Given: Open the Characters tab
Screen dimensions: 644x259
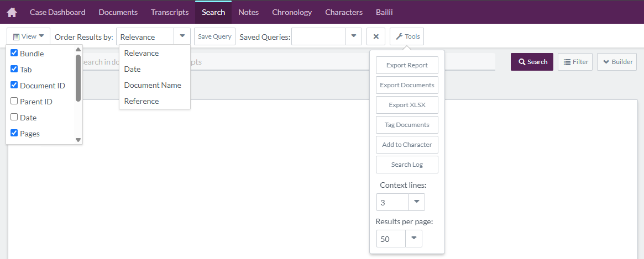Looking at the screenshot, I should click(344, 12).
